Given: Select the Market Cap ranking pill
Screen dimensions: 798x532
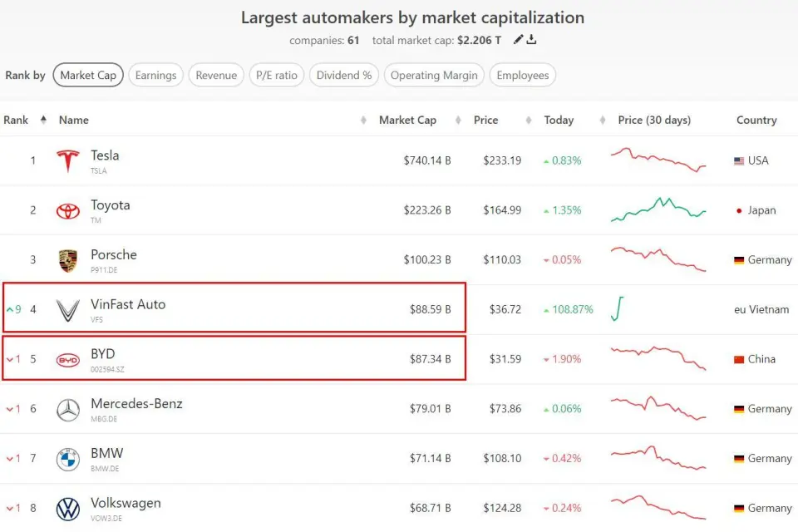Looking at the screenshot, I should tap(88, 75).
